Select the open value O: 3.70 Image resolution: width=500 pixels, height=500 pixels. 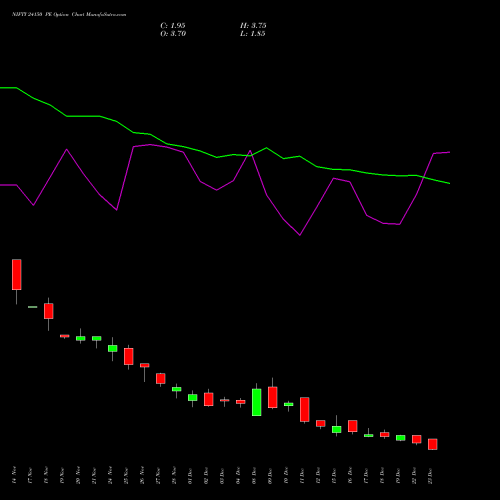(x=173, y=34)
